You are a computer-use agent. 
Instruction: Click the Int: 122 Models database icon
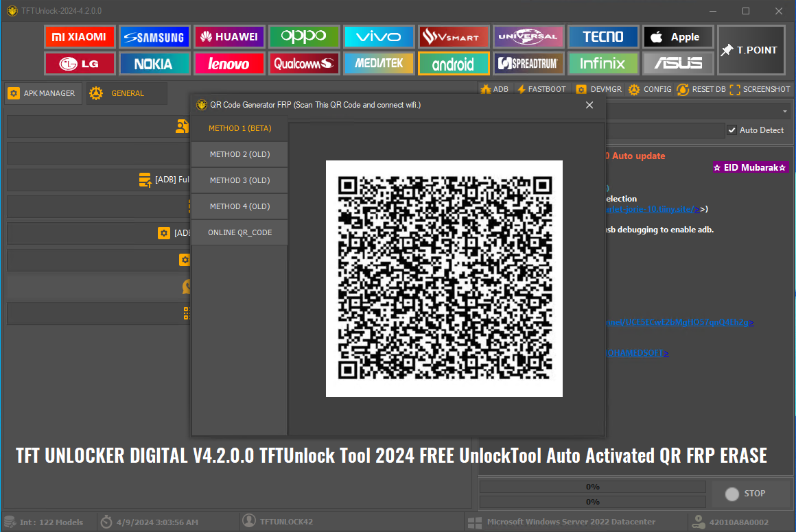coord(10,522)
